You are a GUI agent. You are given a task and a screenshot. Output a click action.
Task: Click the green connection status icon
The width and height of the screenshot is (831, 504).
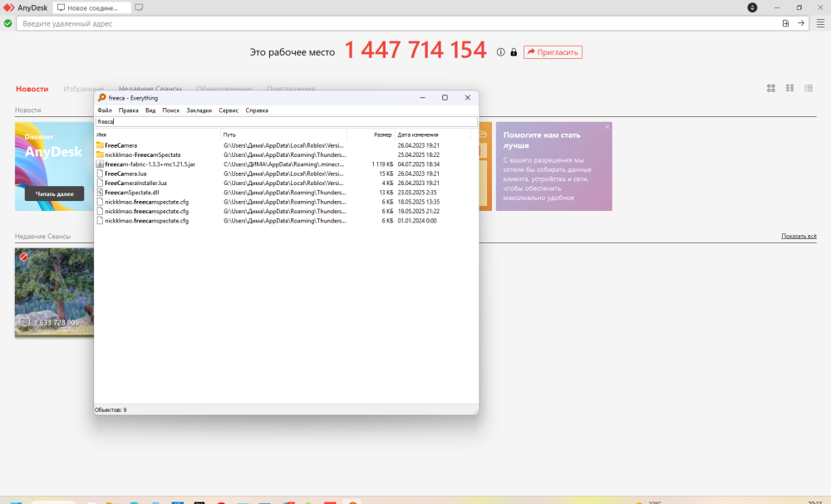8,23
